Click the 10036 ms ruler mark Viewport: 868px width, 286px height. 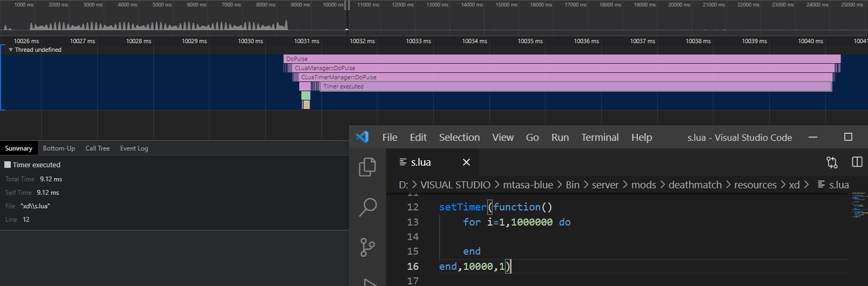click(586, 41)
